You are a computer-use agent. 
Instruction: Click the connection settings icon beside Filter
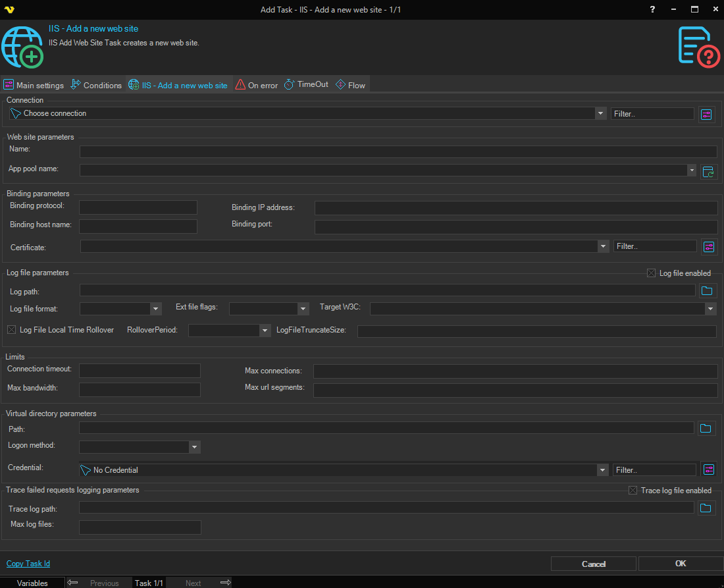pyautogui.click(x=706, y=114)
